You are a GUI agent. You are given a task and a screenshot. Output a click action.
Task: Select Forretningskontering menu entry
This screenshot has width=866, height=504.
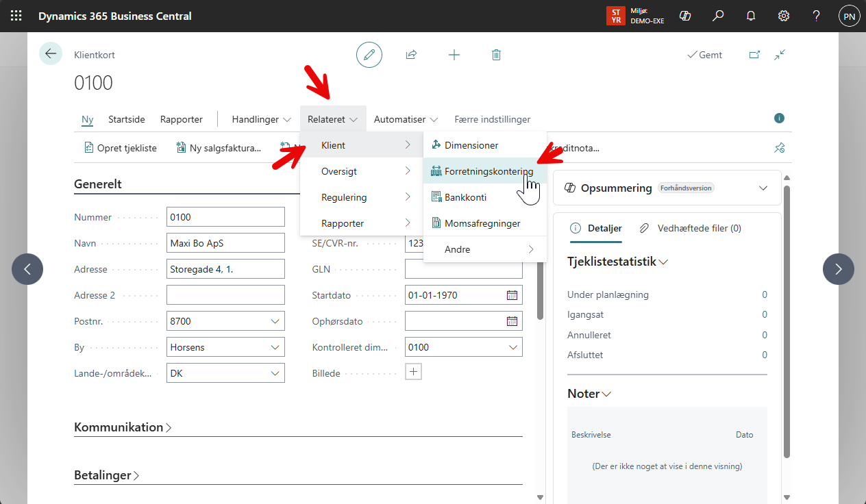488,171
